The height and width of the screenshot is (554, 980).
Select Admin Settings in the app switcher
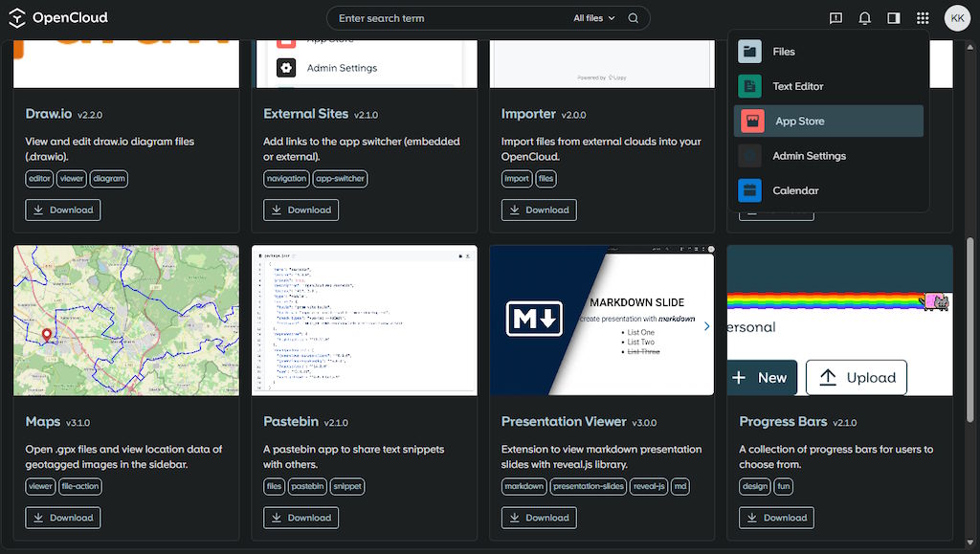(828, 156)
